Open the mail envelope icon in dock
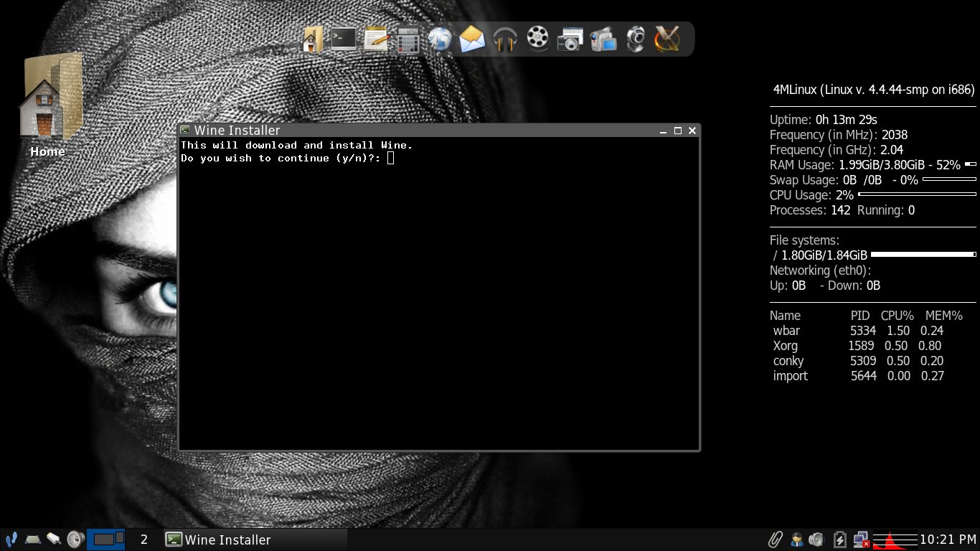The image size is (980, 551). [x=472, y=39]
